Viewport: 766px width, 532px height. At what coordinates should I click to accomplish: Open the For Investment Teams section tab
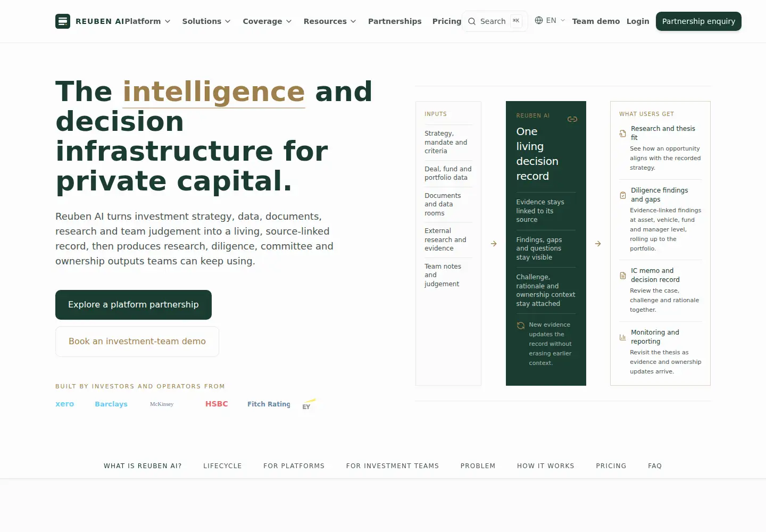[393, 466]
